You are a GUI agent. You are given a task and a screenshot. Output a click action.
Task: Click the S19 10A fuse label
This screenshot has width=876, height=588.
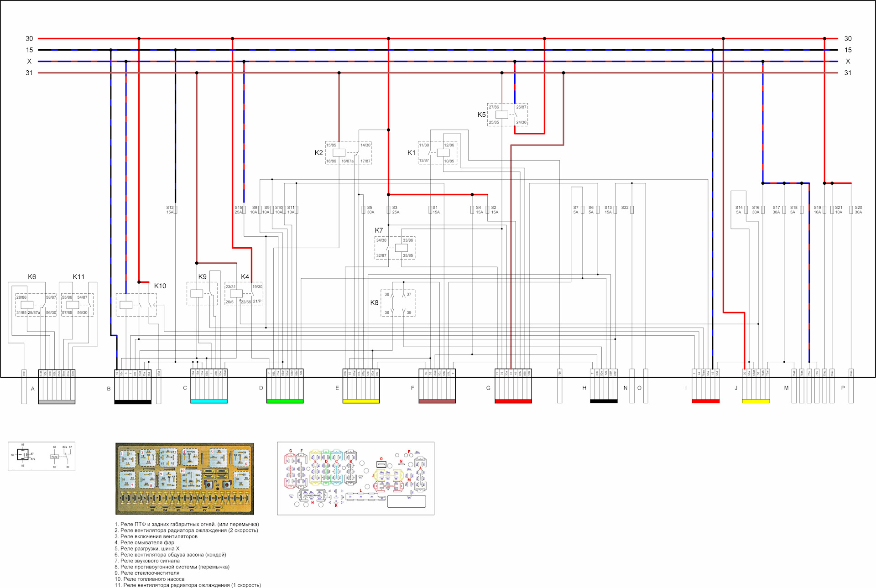[817, 210]
